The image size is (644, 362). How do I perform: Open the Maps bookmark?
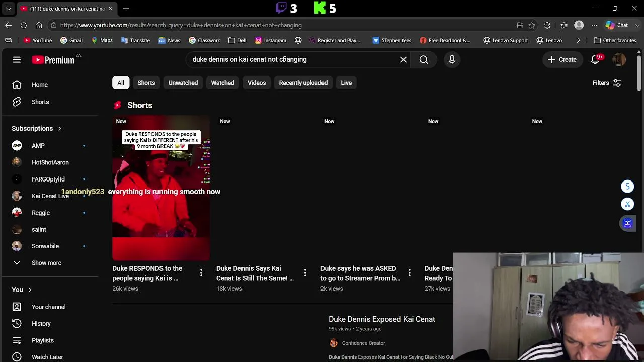coord(102,40)
